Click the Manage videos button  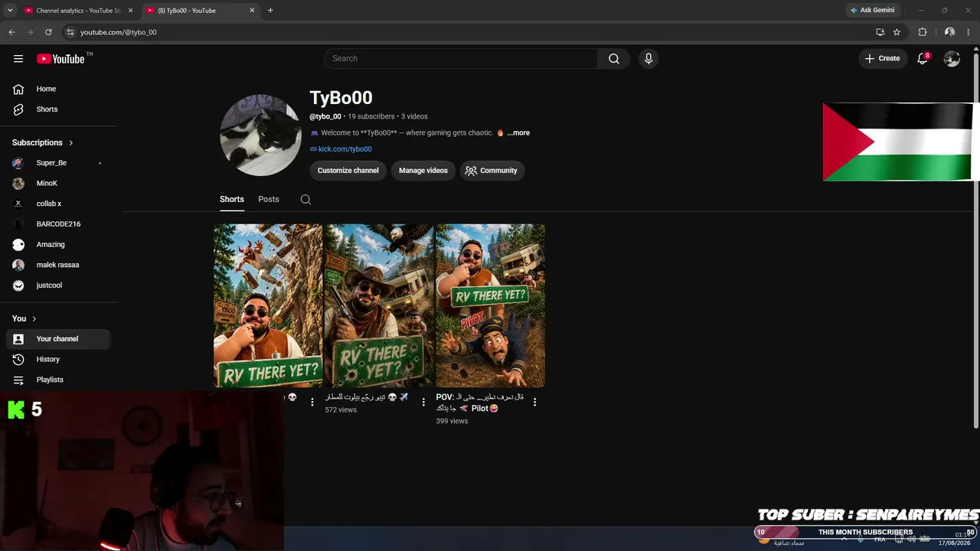point(423,171)
